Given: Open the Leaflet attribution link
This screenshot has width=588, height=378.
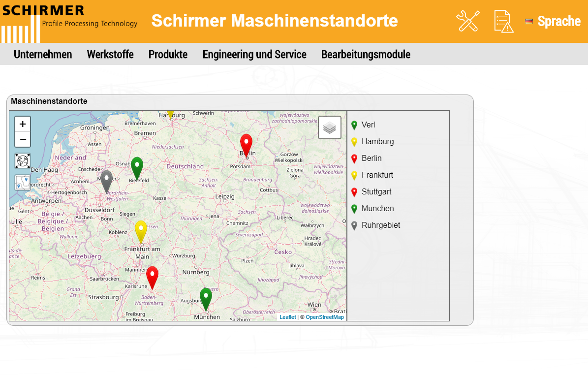Looking at the screenshot, I should (x=288, y=317).
